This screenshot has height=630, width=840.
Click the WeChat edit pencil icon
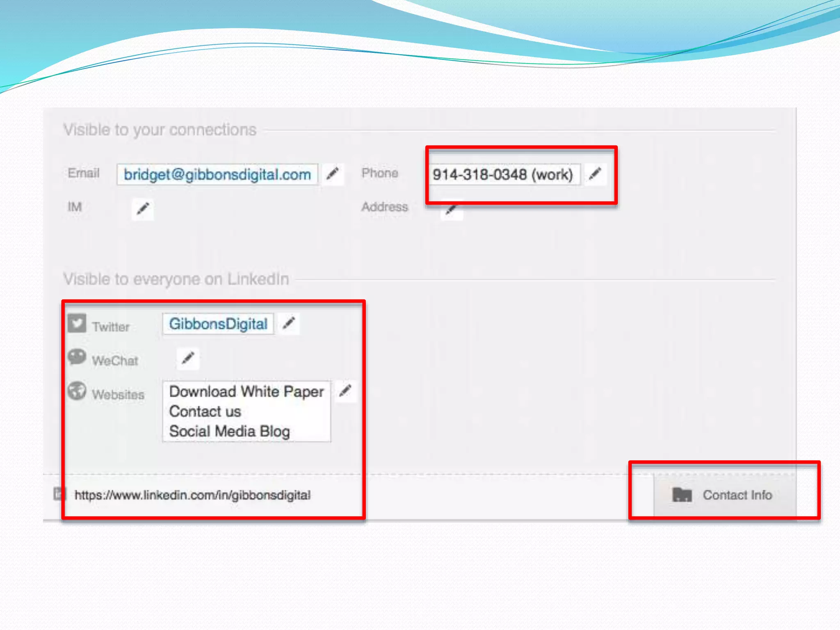[x=188, y=358]
